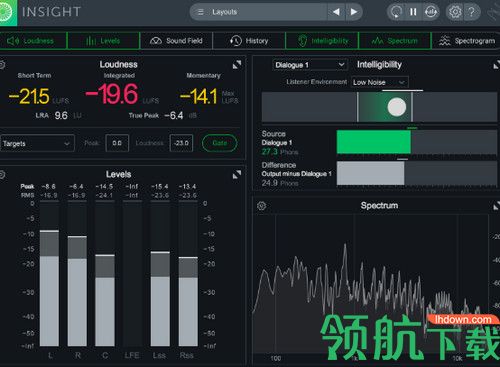Enable the History module
Image resolution: width=500 pixels, height=367 pixels.
(x=249, y=41)
